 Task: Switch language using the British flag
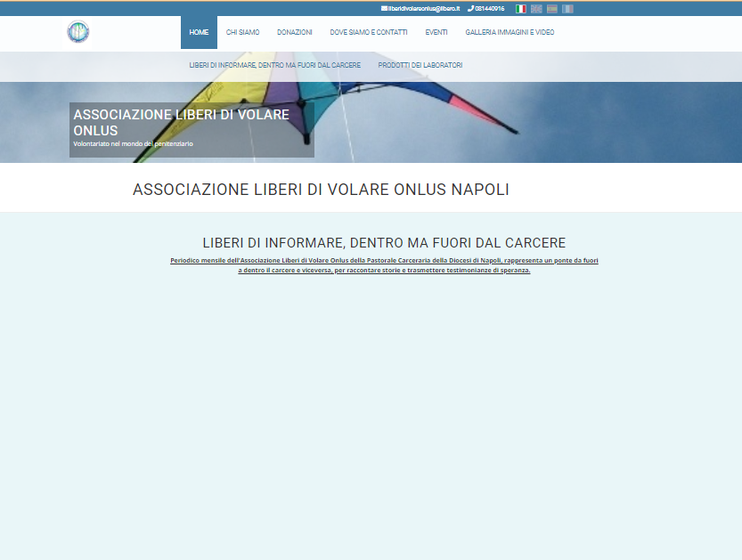(536, 9)
